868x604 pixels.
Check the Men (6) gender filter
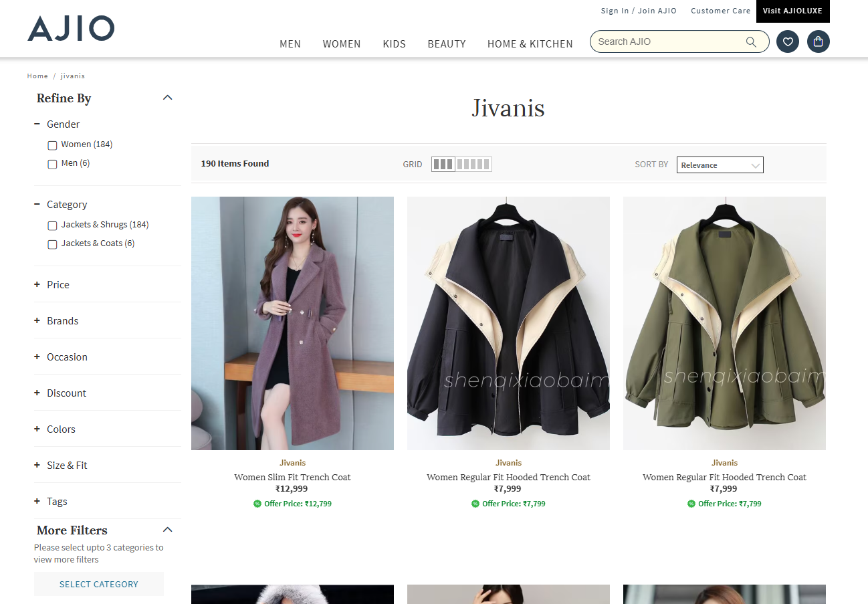[x=52, y=164]
